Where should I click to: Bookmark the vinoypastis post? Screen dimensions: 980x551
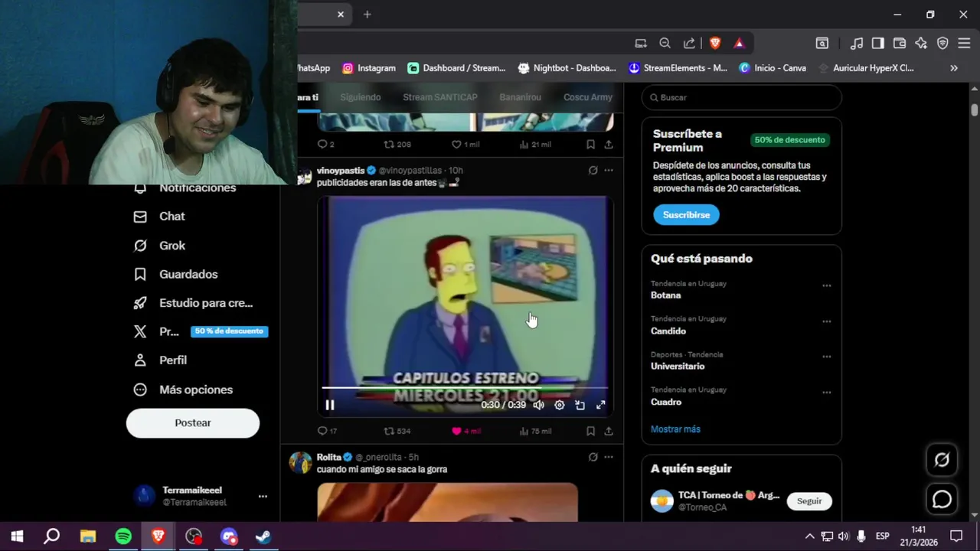590,431
